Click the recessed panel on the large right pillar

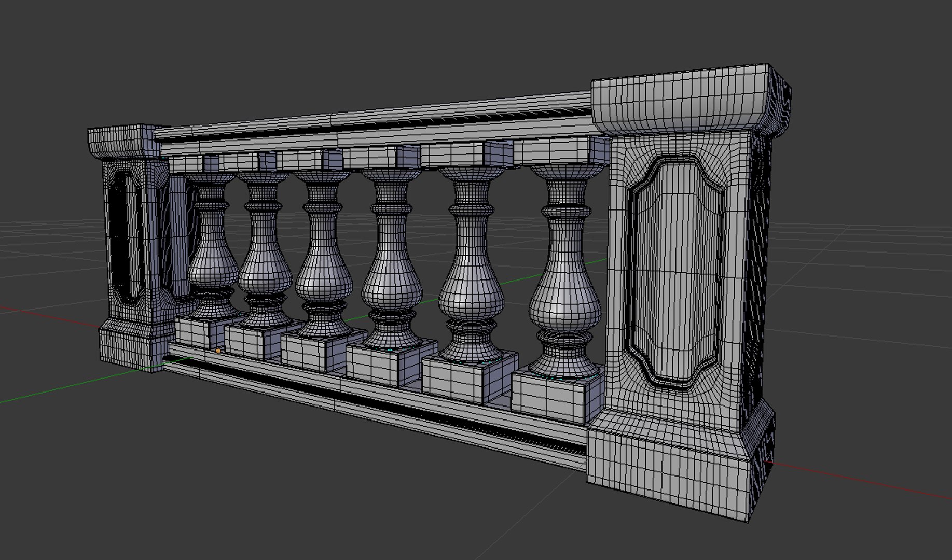coord(676,271)
